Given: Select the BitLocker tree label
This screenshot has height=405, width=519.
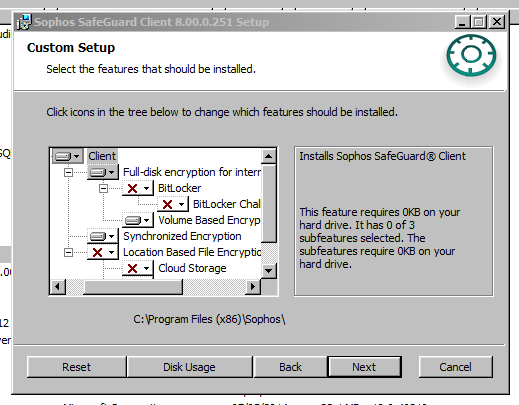Looking at the screenshot, I should (179, 188).
